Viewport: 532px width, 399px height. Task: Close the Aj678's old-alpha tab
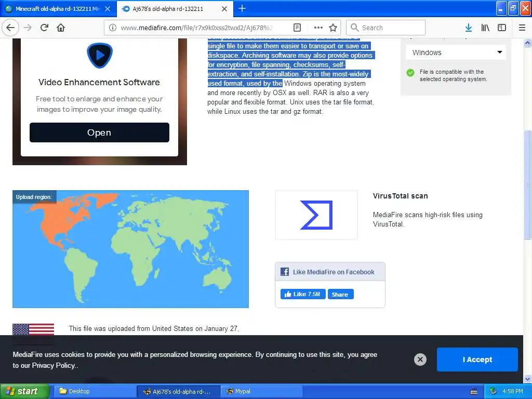pyautogui.click(x=224, y=9)
